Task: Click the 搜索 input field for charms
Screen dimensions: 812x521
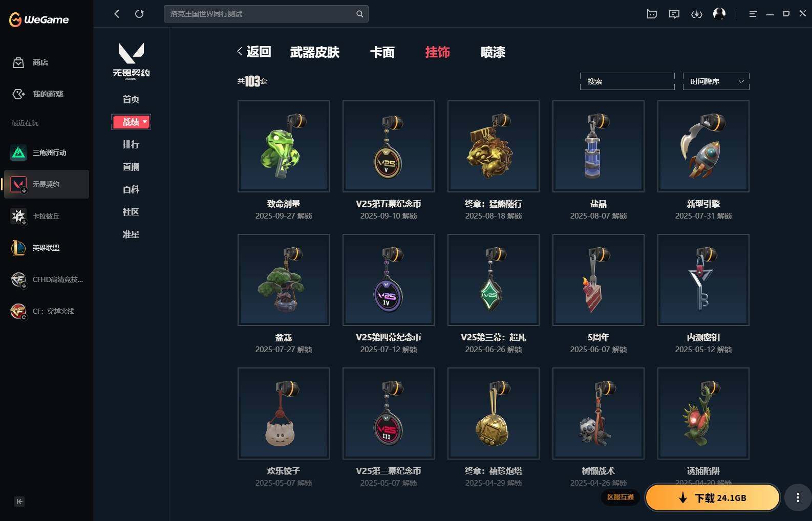Action: click(x=627, y=81)
